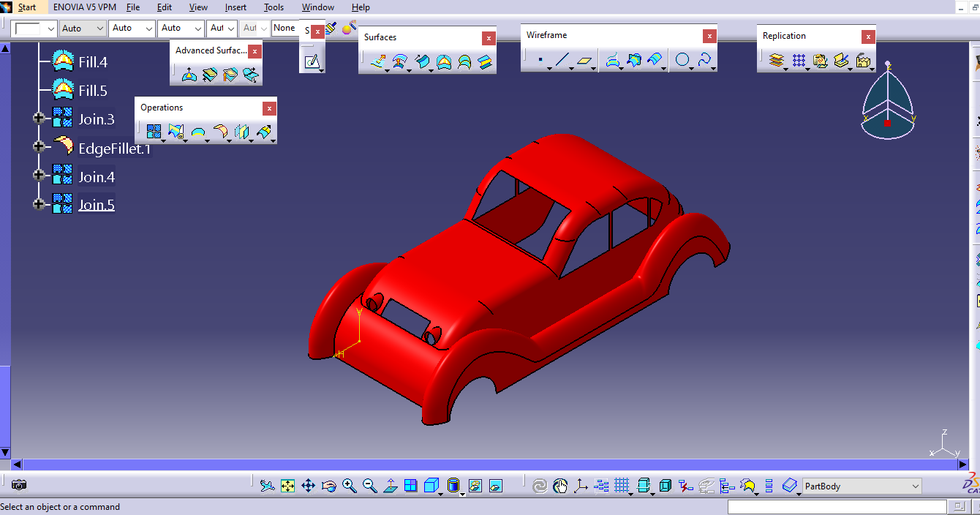The width and height of the screenshot is (980, 515).
Task: Toggle Swap Visible Space icon
Action: pos(496,485)
